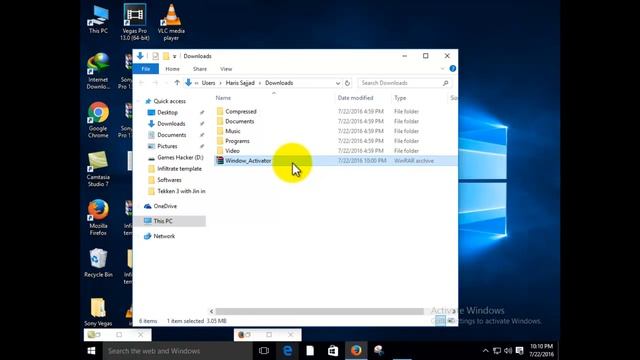
Task: Open This PC desktop shortcut
Action: point(98,20)
